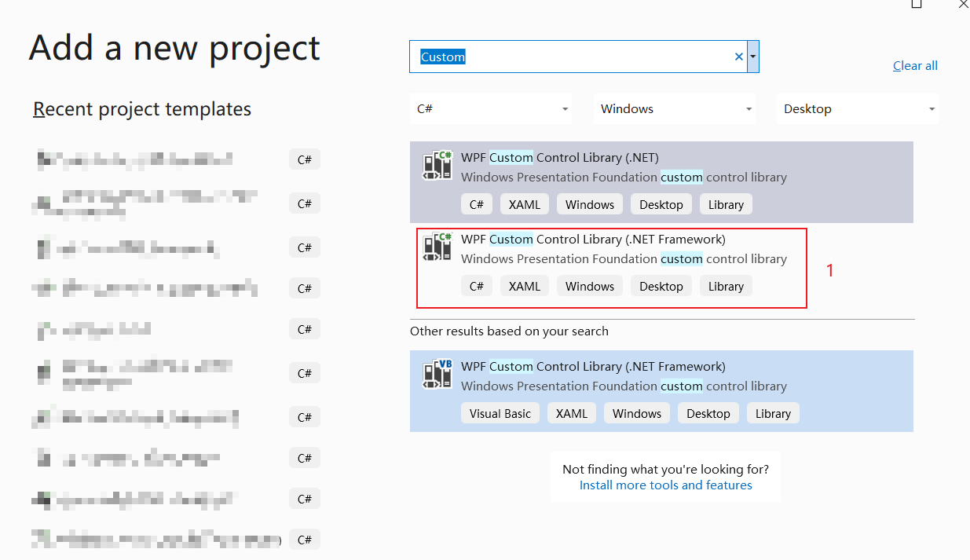Choose the WPF Custom Control Library (.NET) title
Viewport: 970px width, 560px height.
[x=560, y=157]
